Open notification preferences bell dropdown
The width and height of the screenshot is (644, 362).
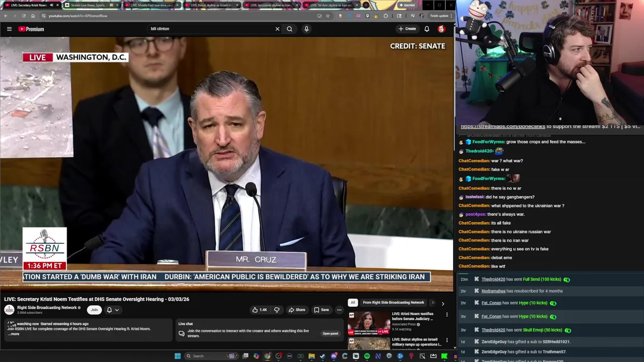click(113, 310)
